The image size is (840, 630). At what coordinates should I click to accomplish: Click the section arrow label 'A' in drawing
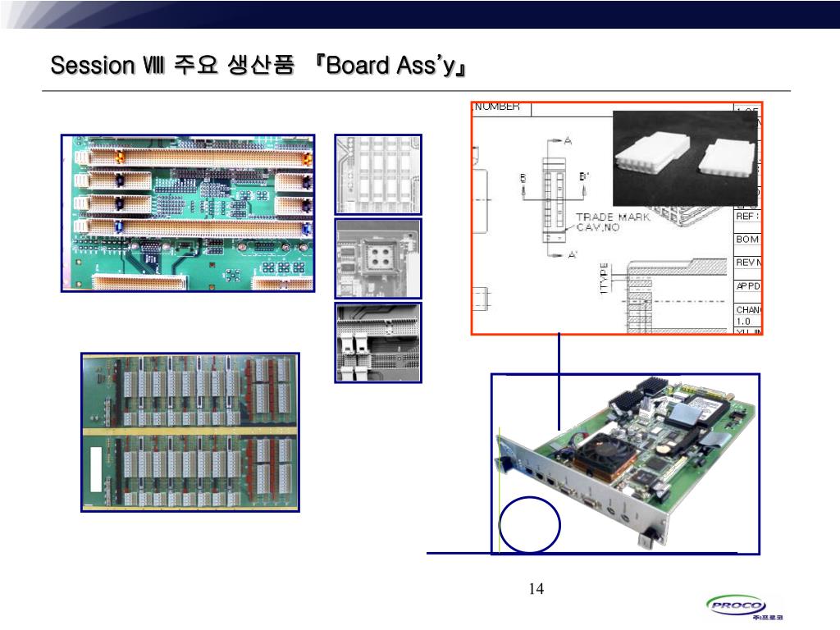(568, 141)
